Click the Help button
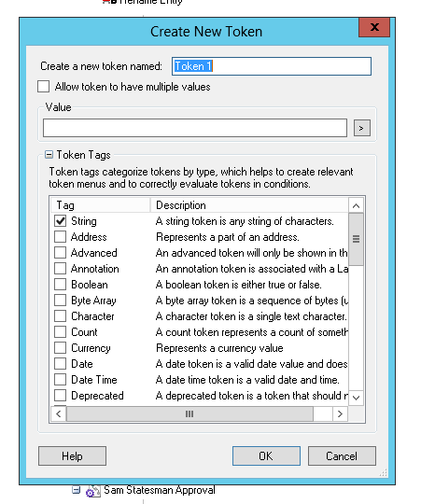The width and height of the screenshot is (421, 504). pos(72,455)
